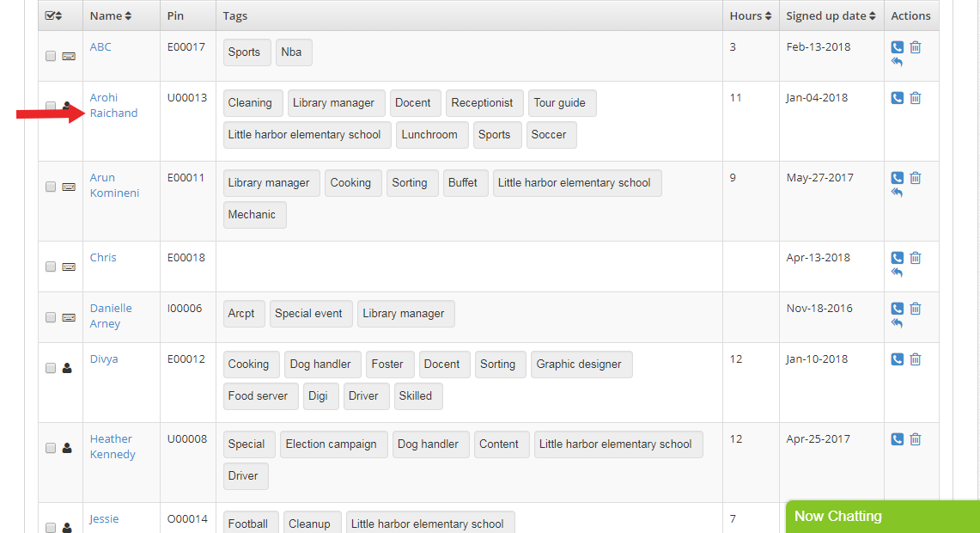Click the keyboard icon beside ABC
Screen dimensions: 980x533
(x=69, y=56)
